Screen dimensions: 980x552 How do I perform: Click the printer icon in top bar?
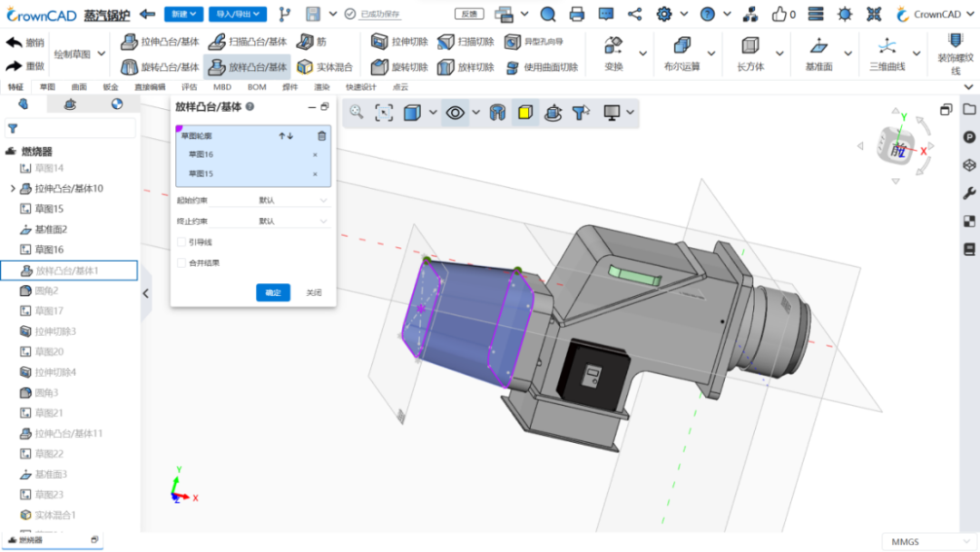pyautogui.click(x=577, y=14)
